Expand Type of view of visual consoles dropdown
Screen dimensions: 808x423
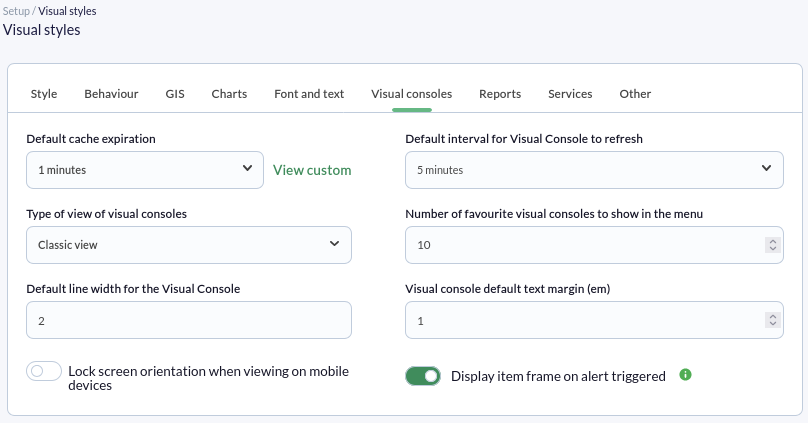click(189, 245)
